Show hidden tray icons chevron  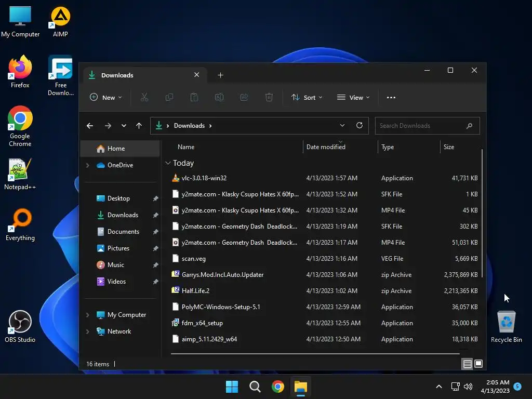[438, 387]
